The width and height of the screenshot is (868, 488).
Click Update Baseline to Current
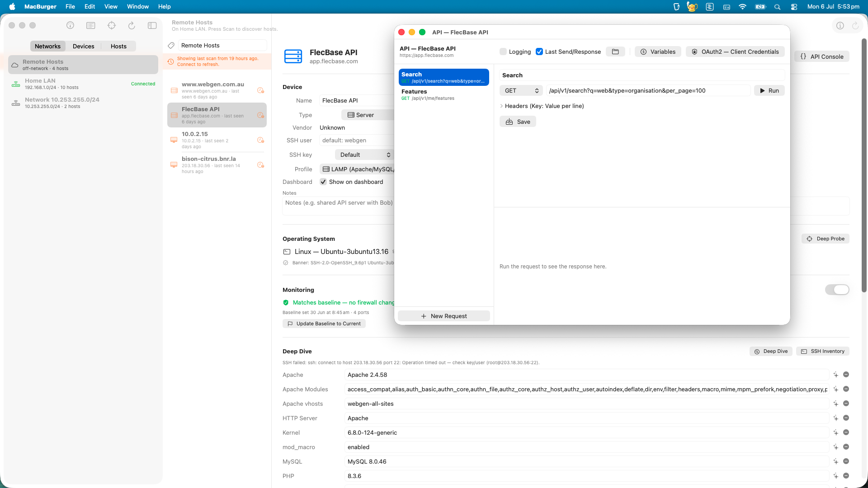[324, 324]
